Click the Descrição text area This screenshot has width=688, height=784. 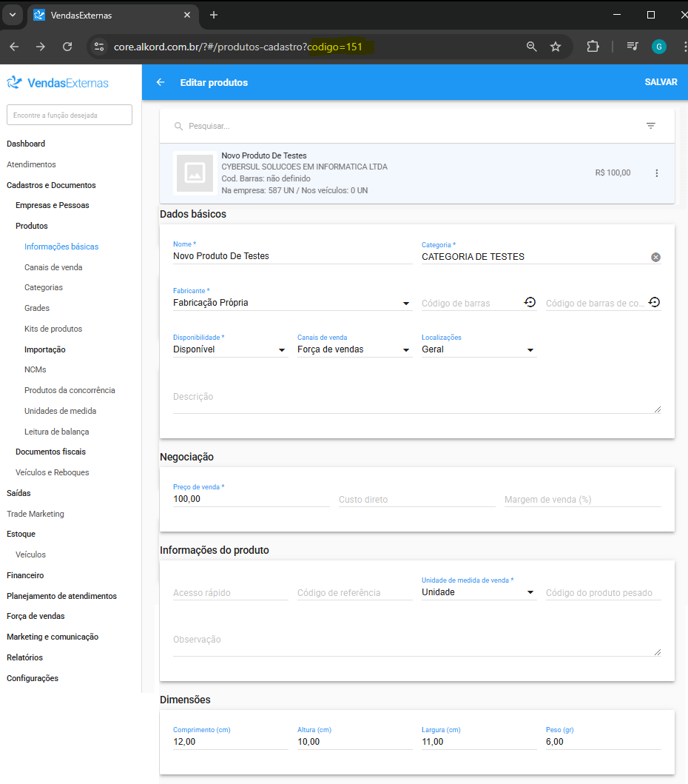click(x=416, y=398)
